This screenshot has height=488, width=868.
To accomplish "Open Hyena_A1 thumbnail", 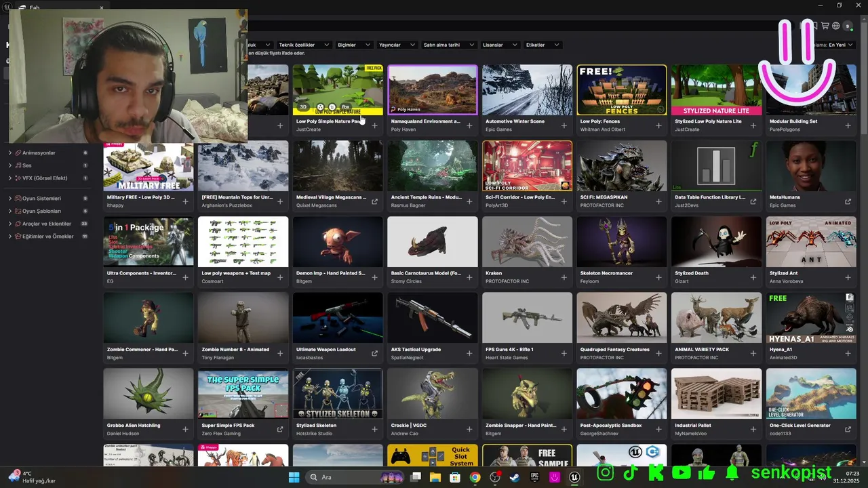I will point(811,318).
